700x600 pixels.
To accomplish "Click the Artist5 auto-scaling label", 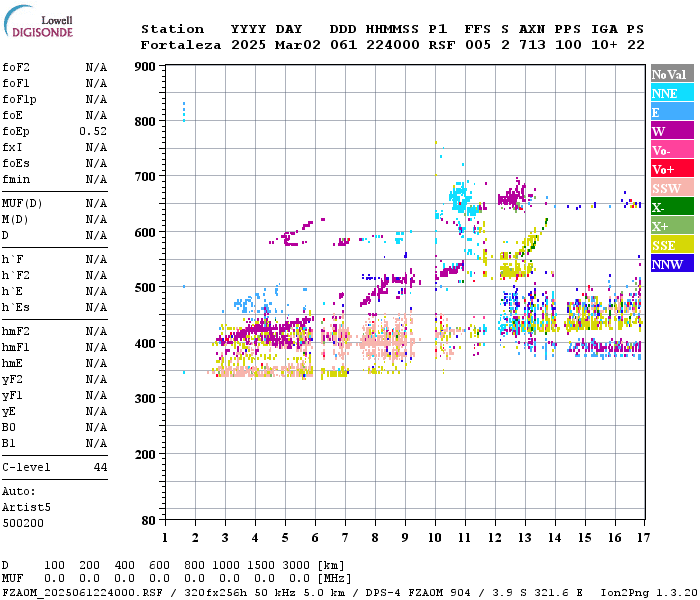I will [26, 508].
